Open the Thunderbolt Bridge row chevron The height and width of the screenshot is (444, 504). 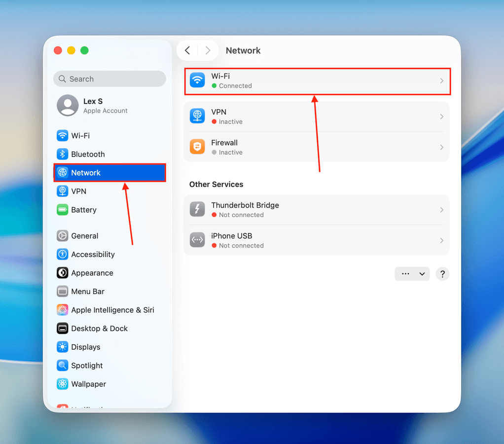click(x=441, y=210)
